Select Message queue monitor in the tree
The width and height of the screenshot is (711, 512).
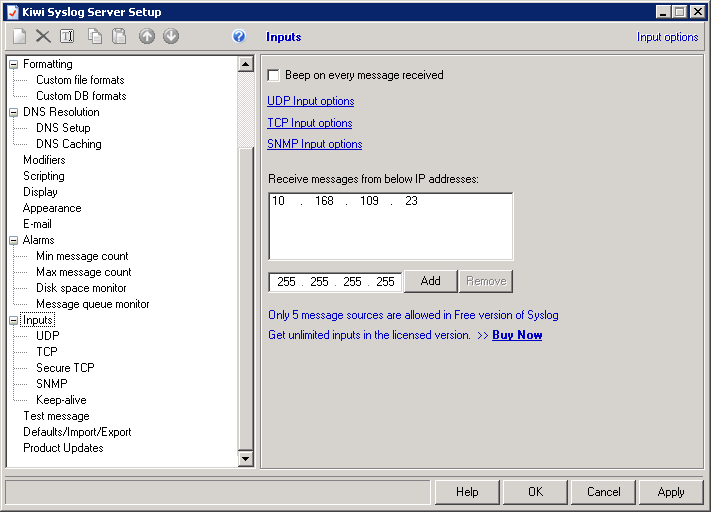pyautogui.click(x=93, y=304)
